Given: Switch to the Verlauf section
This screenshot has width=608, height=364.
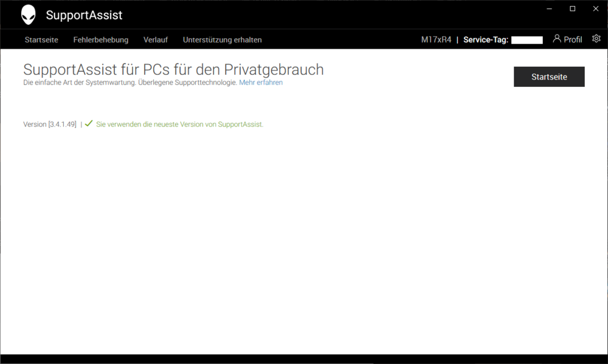Looking at the screenshot, I should [156, 39].
